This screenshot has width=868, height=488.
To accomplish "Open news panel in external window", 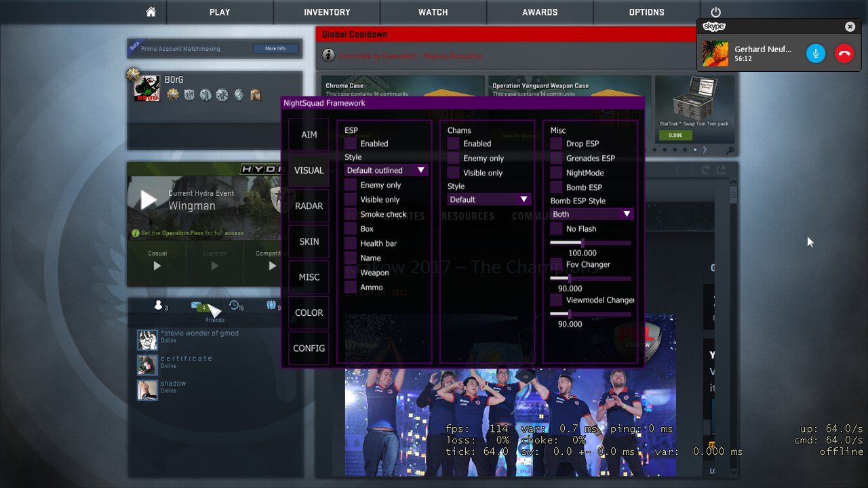I will click(721, 170).
